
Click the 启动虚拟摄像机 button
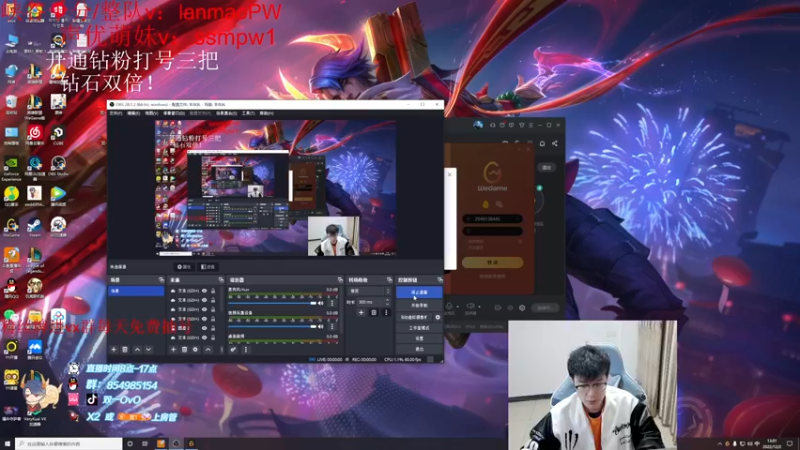tap(414, 317)
